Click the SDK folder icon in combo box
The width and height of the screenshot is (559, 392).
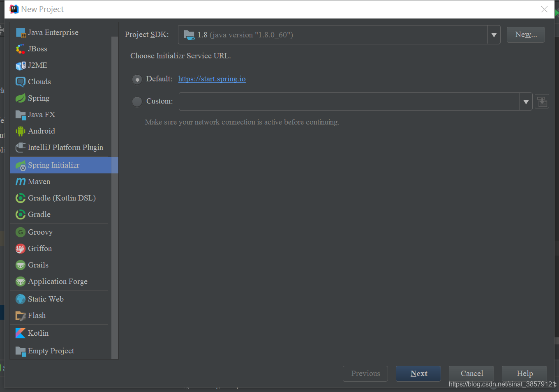(189, 35)
